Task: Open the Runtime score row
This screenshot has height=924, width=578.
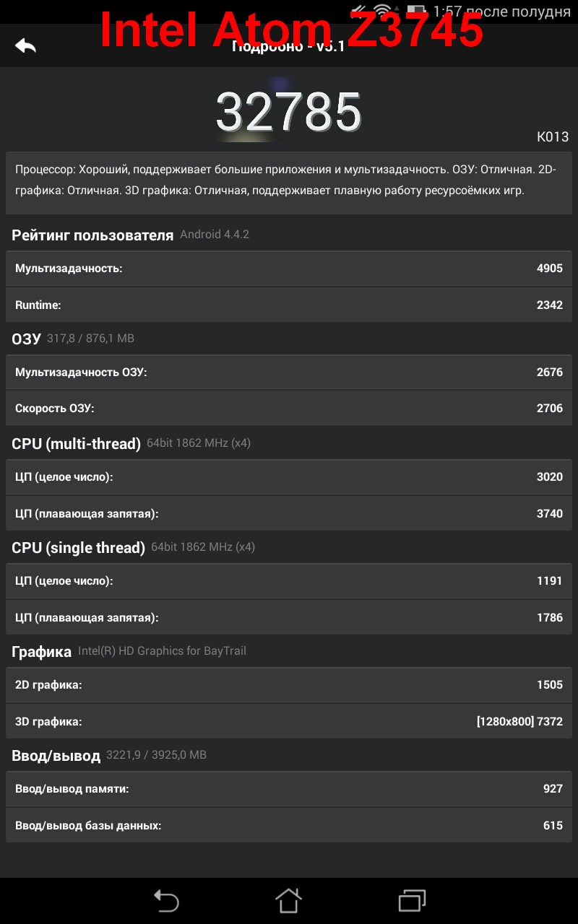Action: (289, 305)
